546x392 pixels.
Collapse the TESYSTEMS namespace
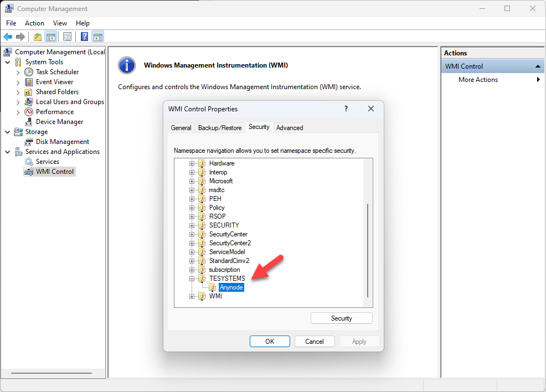[x=192, y=278]
